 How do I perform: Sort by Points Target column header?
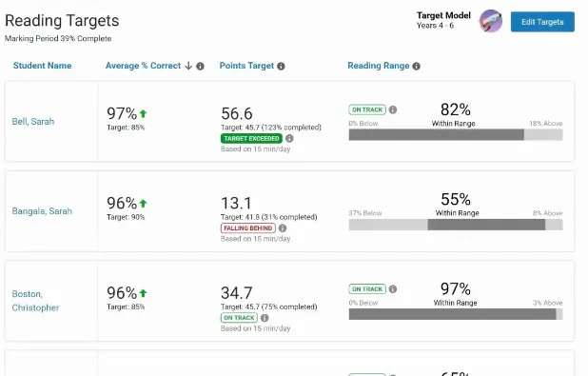coord(246,66)
